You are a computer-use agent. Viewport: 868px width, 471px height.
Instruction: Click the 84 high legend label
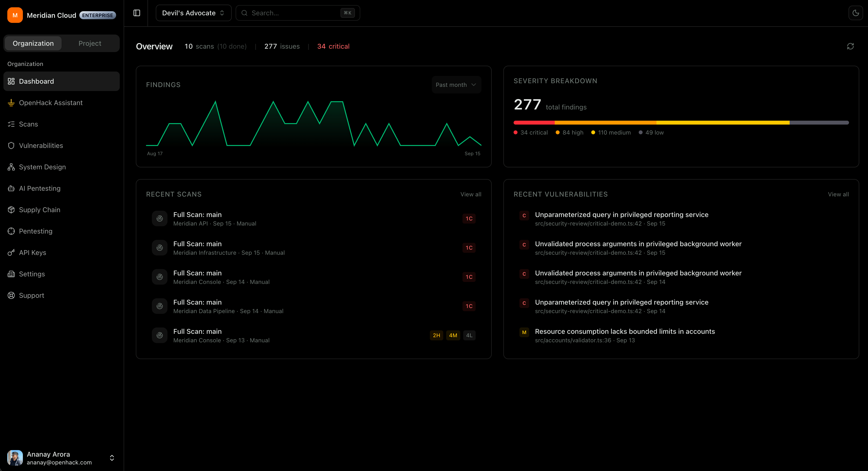coord(573,132)
